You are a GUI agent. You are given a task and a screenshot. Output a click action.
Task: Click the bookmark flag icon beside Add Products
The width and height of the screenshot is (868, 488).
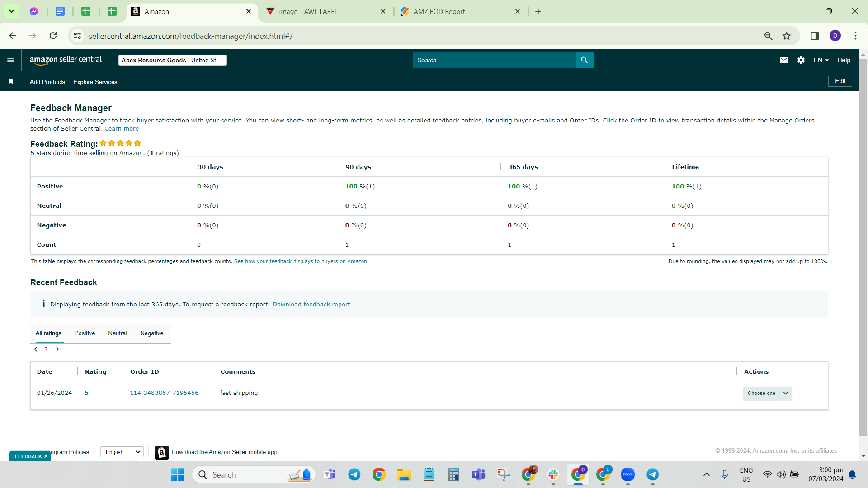click(11, 82)
